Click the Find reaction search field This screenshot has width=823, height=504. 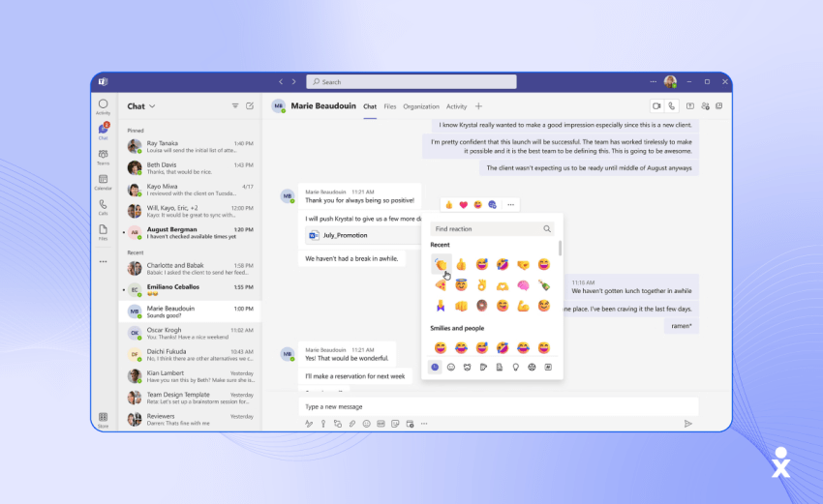pos(492,228)
